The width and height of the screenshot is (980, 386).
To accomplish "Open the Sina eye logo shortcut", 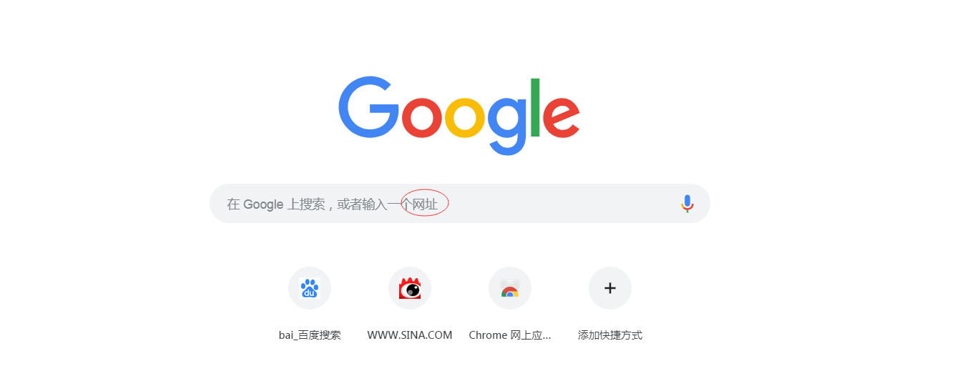I will click(x=410, y=288).
